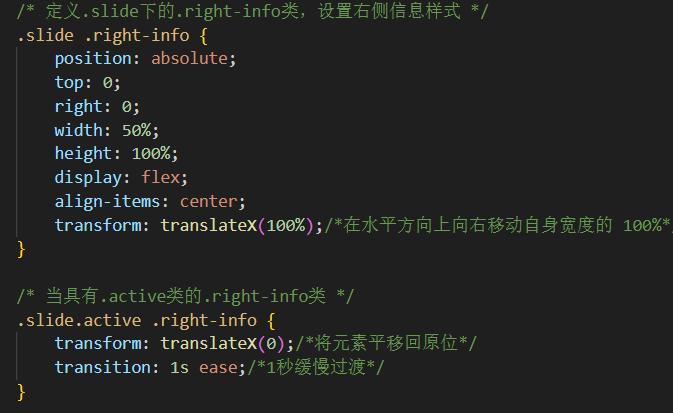The image size is (673, 413).
Task: Place cursor on the 'top' property
Action: (x=69, y=82)
